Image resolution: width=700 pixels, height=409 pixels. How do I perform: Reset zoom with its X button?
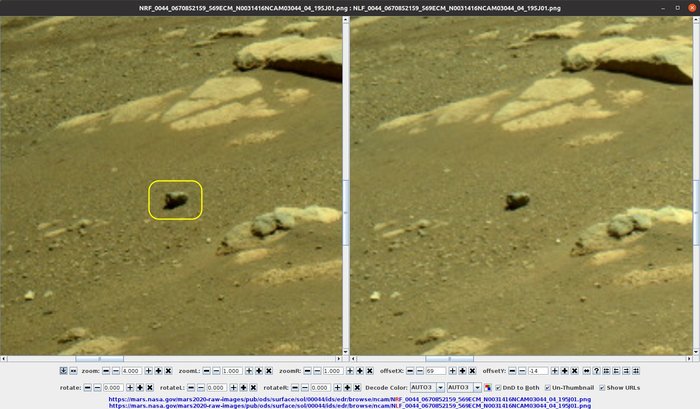click(x=168, y=371)
